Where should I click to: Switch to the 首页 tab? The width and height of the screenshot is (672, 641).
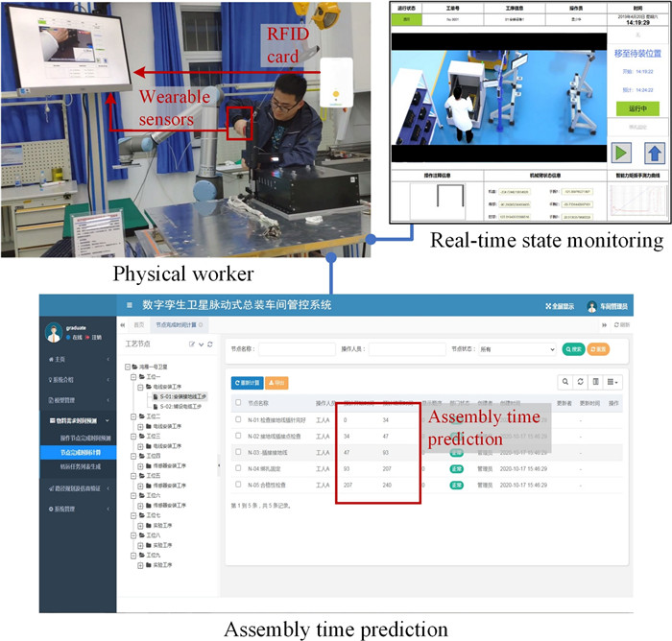(x=139, y=324)
